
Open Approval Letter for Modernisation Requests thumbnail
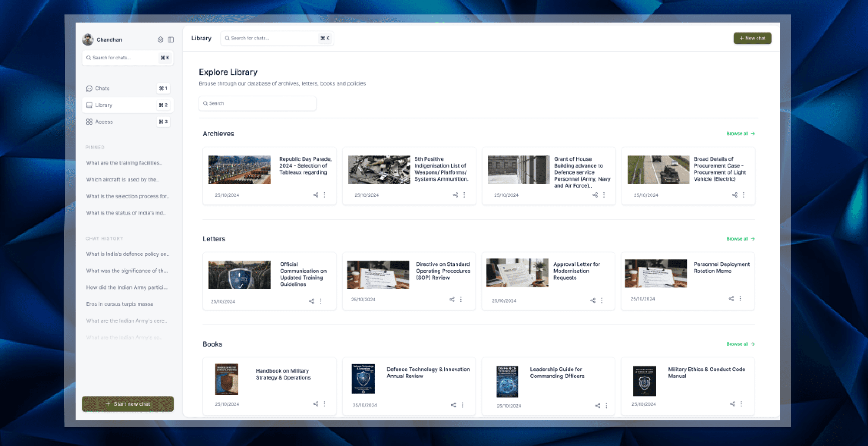(x=517, y=272)
